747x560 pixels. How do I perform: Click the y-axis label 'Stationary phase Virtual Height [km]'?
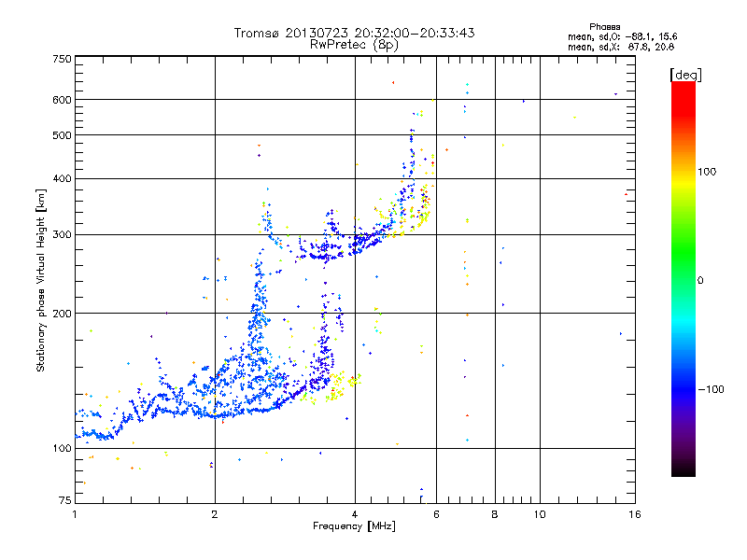pos(41,280)
